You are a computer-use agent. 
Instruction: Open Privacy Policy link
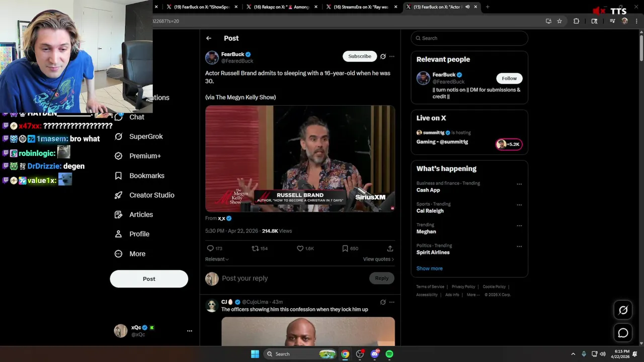463,287
